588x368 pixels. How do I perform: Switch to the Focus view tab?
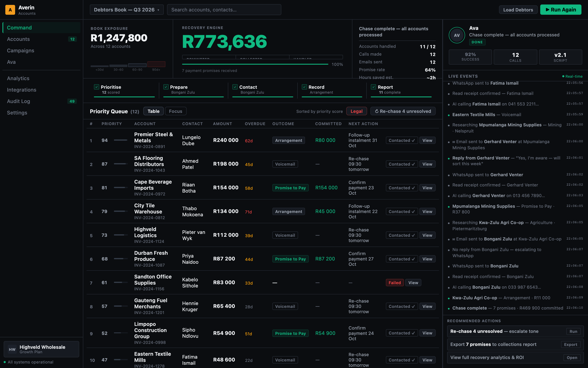pyautogui.click(x=175, y=111)
